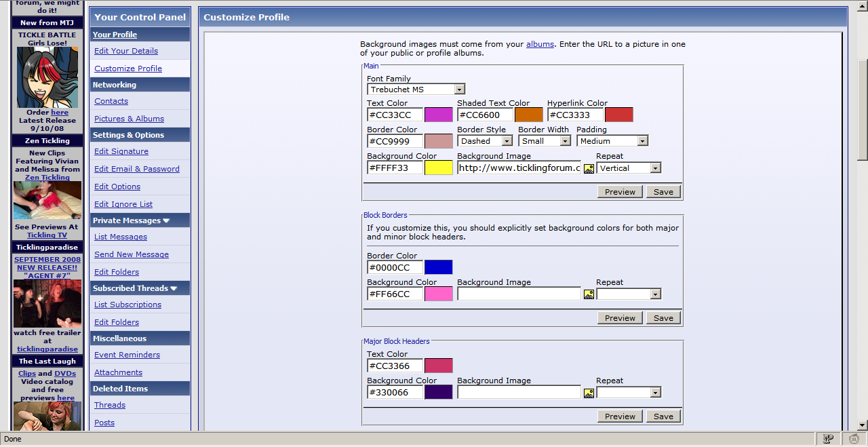Follow the "albums" hyperlink
This screenshot has height=447, width=868.
click(540, 44)
